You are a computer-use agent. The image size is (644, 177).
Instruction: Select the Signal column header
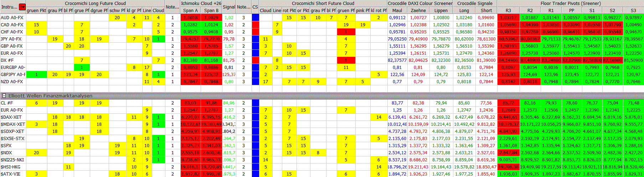coord(229,7)
